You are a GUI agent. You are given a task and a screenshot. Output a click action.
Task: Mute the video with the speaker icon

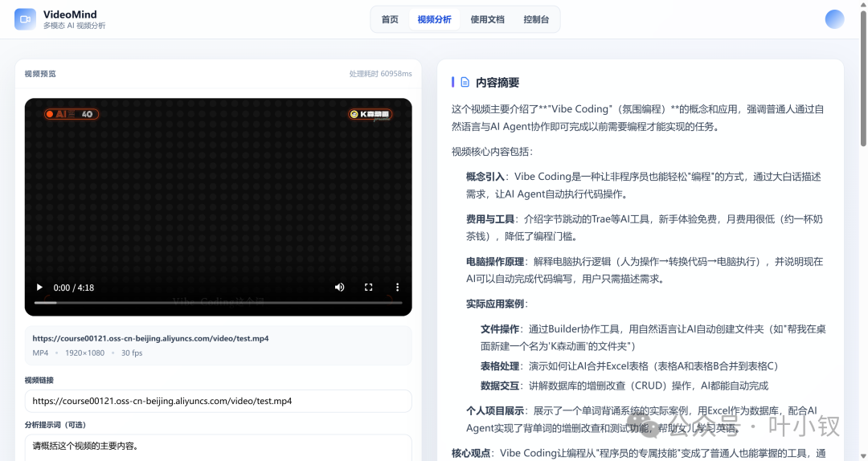[x=339, y=288]
